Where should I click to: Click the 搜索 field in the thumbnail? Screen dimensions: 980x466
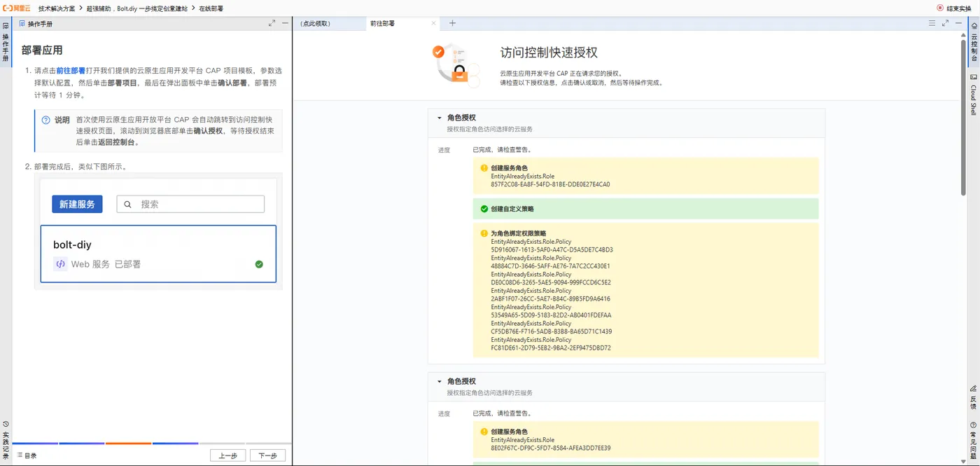click(190, 204)
